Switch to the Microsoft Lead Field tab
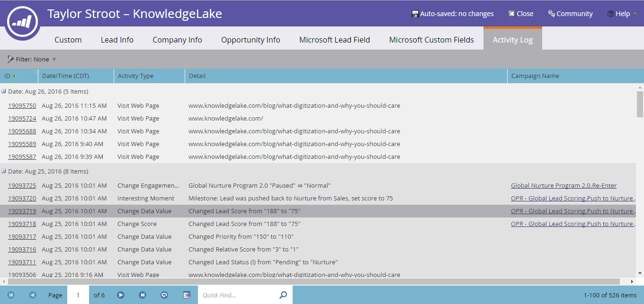This screenshot has width=644, height=304. (335, 40)
